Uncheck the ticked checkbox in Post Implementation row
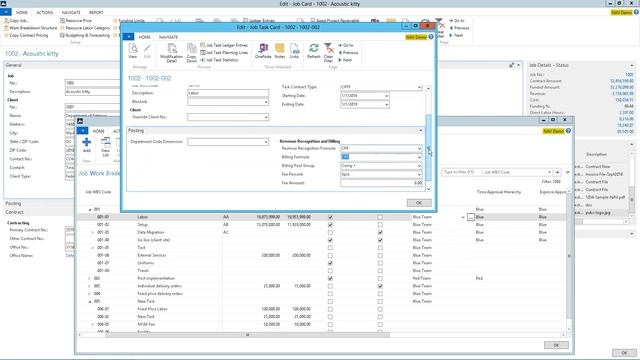The width and height of the screenshot is (640, 360). click(330, 278)
